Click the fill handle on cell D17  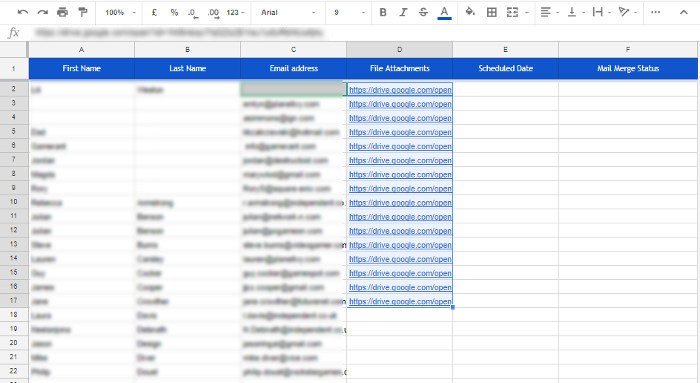point(453,308)
